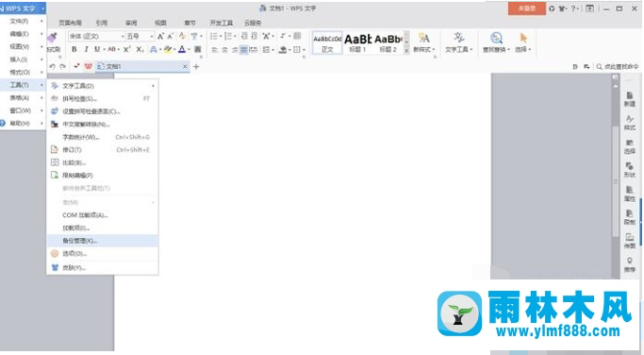Click the strikethrough AB icon
The width and height of the screenshot is (644, 355).
(111, 49)
